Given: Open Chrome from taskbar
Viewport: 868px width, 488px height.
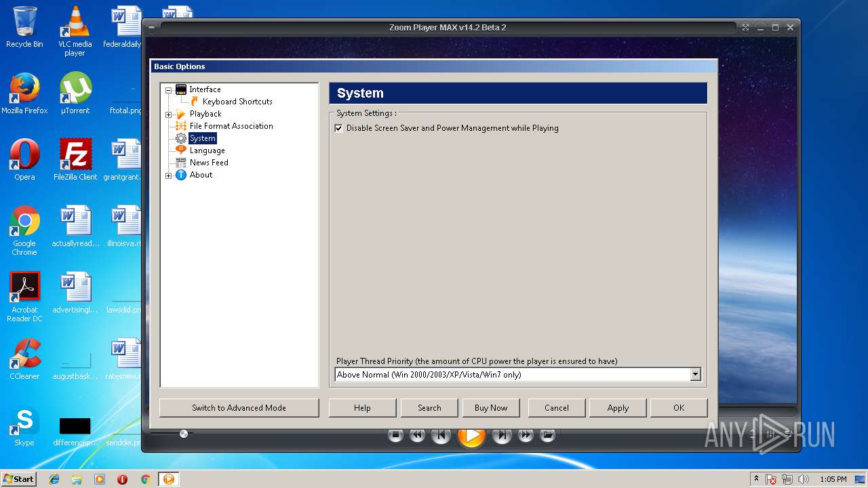Looking at the screenshot, I should (x=145, y=479).
